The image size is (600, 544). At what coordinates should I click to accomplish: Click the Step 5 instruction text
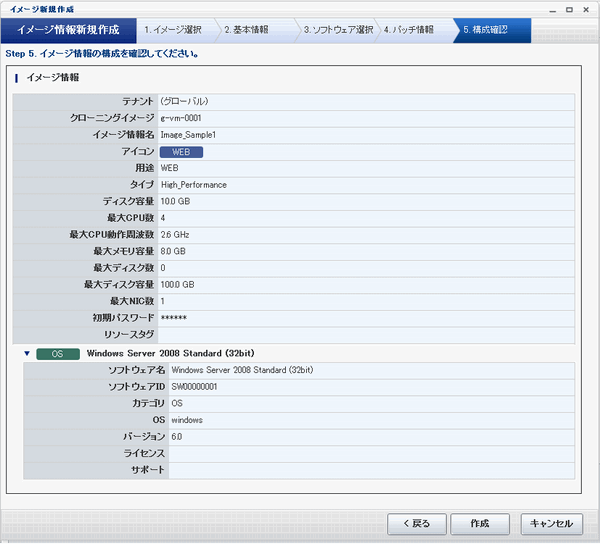[102, 54]
